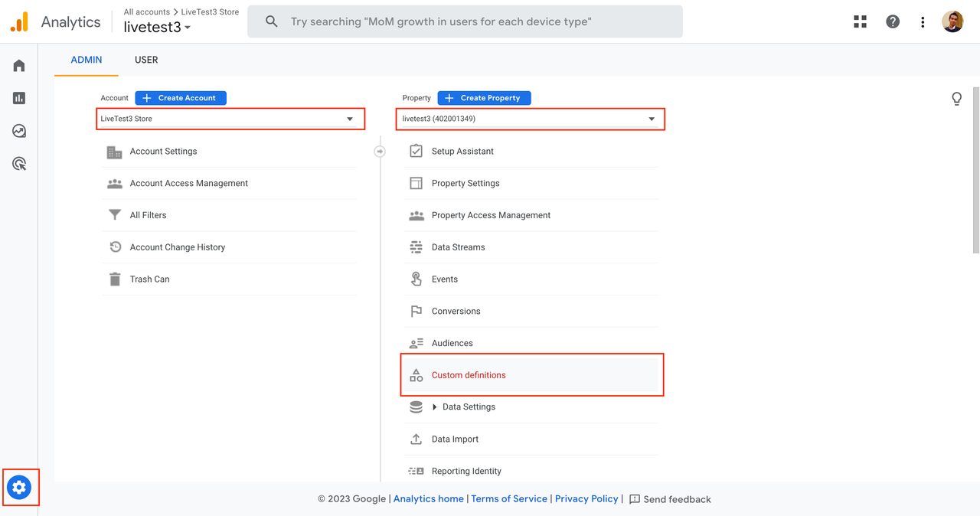Image resolution: width=980 pixels, height=516 pixels.
Task: Click the Conversions flag icon
Action: click(x=416, y=312)
